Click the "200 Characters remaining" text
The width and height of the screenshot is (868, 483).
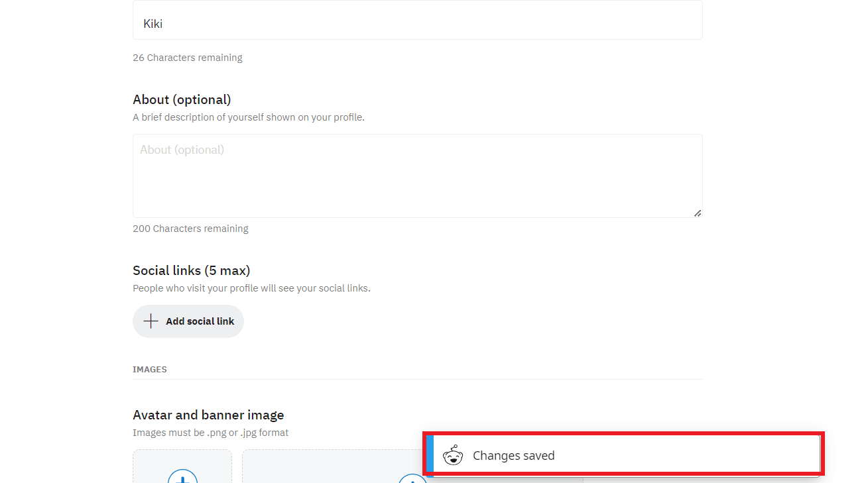[190, 229]
